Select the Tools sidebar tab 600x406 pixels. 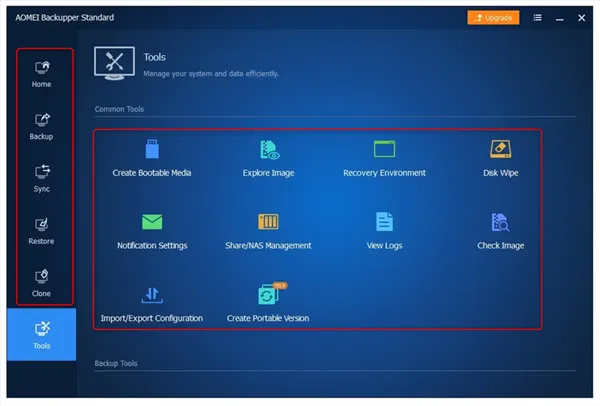coord(41,335)
